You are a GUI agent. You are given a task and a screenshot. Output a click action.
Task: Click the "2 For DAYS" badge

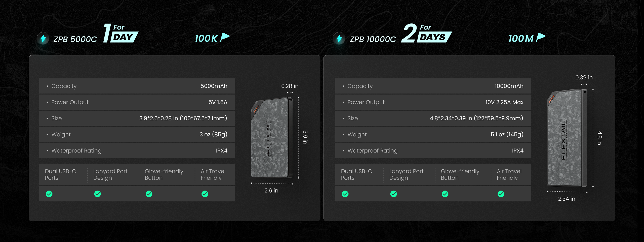tap(426, 34)
